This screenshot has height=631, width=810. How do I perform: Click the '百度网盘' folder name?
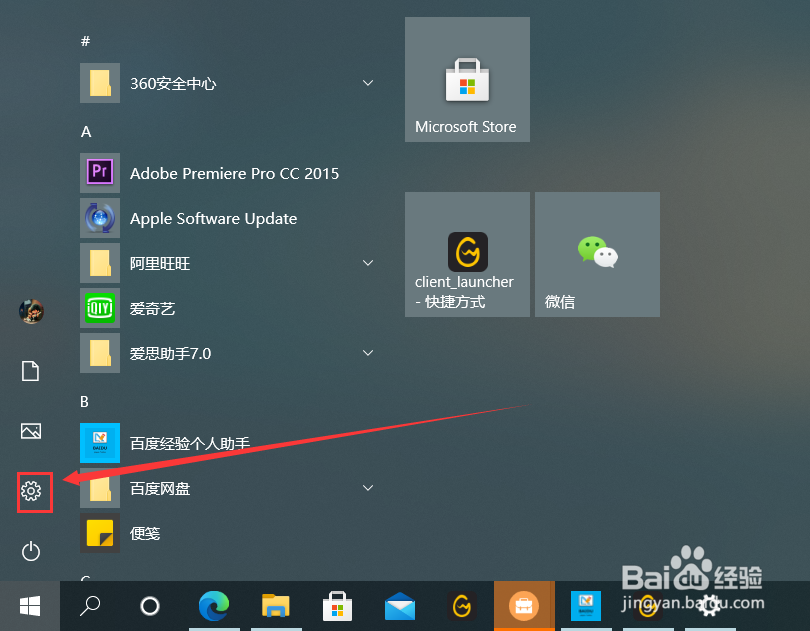[x=160, y=488]
